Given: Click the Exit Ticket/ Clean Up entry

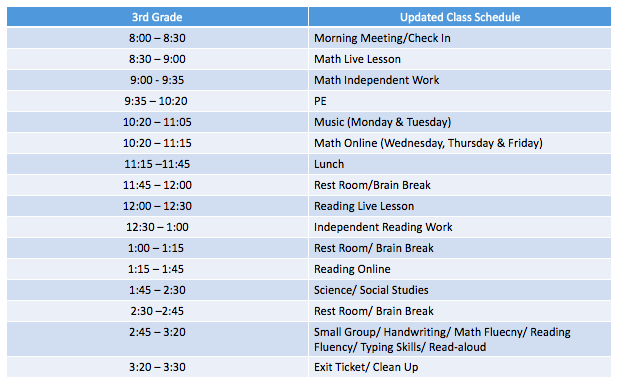Looking at the screenshot, I should (x=460, y=367).
